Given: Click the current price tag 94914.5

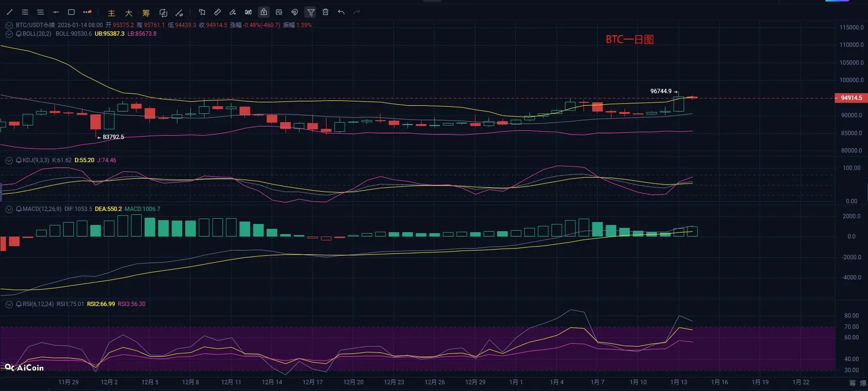Looking at the screenshot, I should tap(851, 98).
